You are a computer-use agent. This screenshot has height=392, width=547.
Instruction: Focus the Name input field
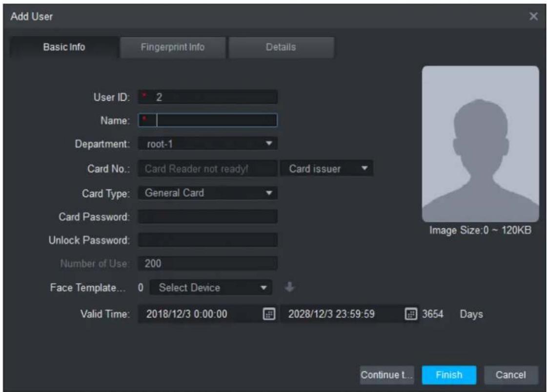[x=208, y=120]
